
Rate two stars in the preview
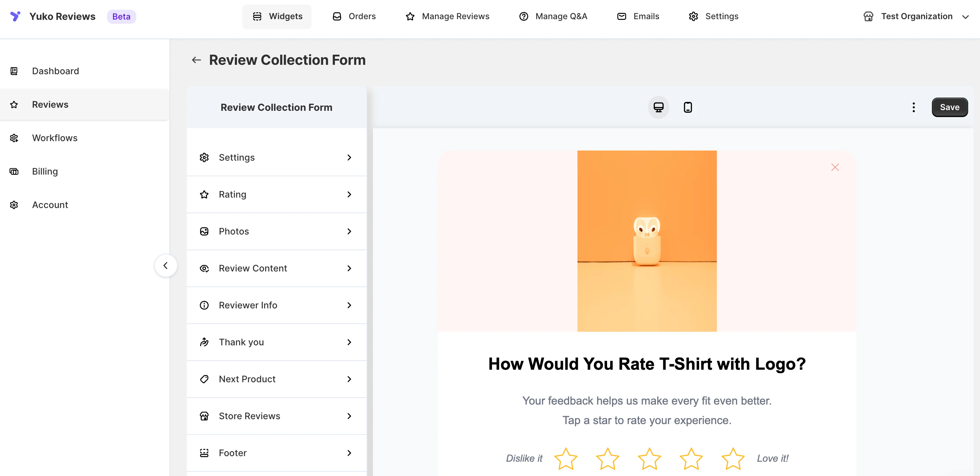point(607,459)
